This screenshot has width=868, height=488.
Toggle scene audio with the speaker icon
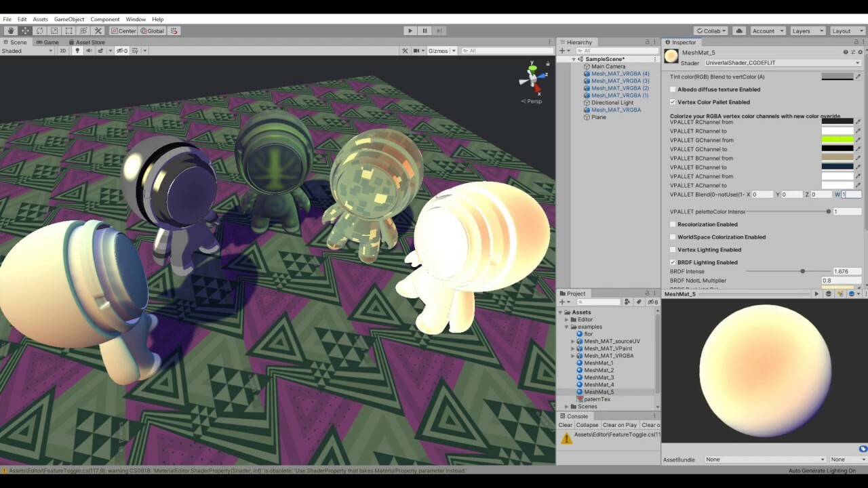click(x=89, y=51)
